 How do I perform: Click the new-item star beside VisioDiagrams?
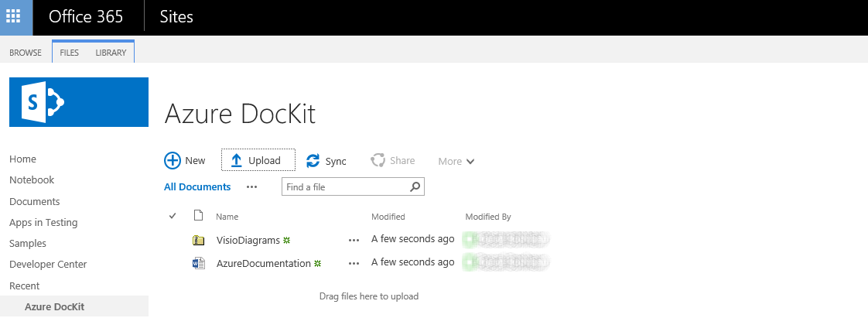click(286, 241)
